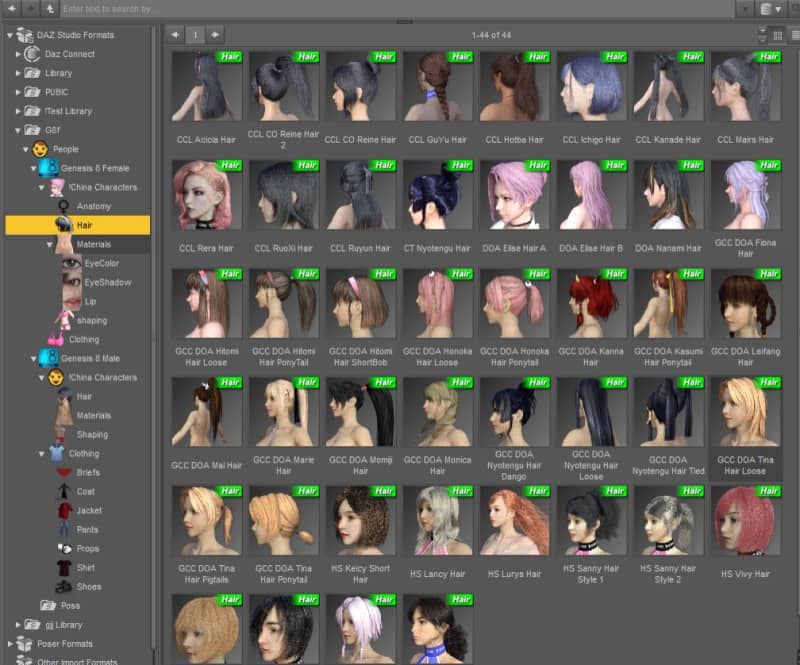Collapse the G8f folder node
Image resolution: width=800 pixels, height=665 pixels.
click(18, 130)
